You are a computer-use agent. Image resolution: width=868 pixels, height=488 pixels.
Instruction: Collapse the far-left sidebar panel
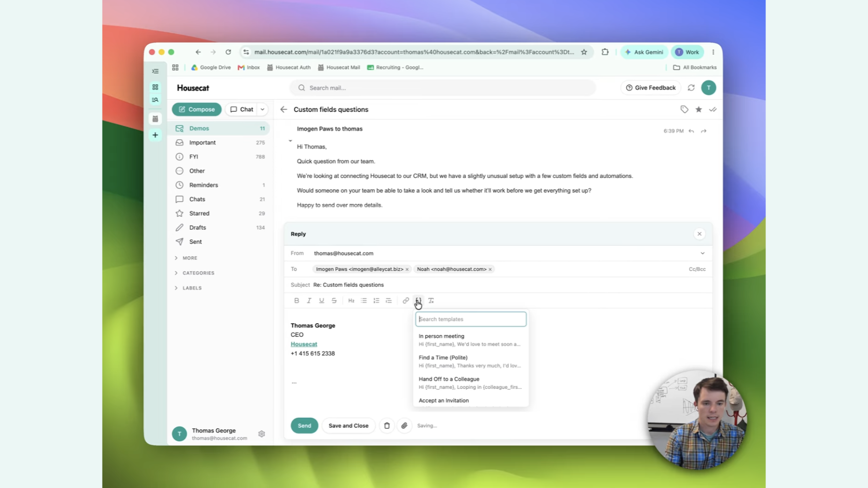(155, 71)
